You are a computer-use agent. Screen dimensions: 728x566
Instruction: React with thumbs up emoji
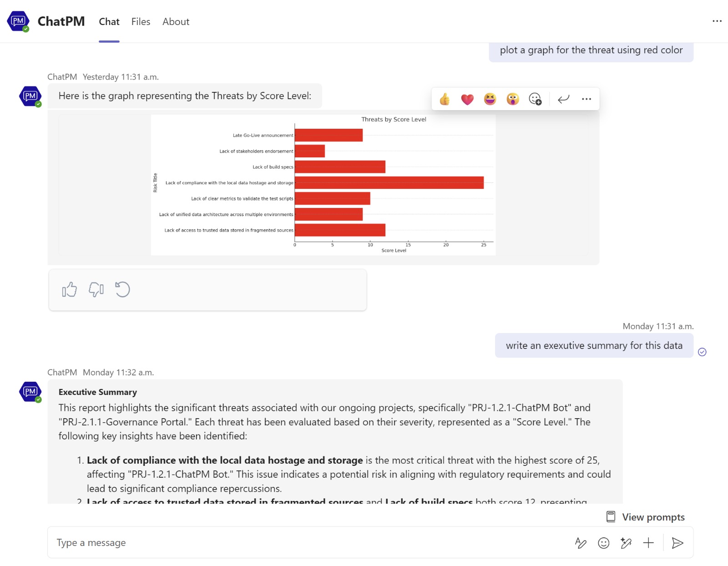[x=445, y=99]
